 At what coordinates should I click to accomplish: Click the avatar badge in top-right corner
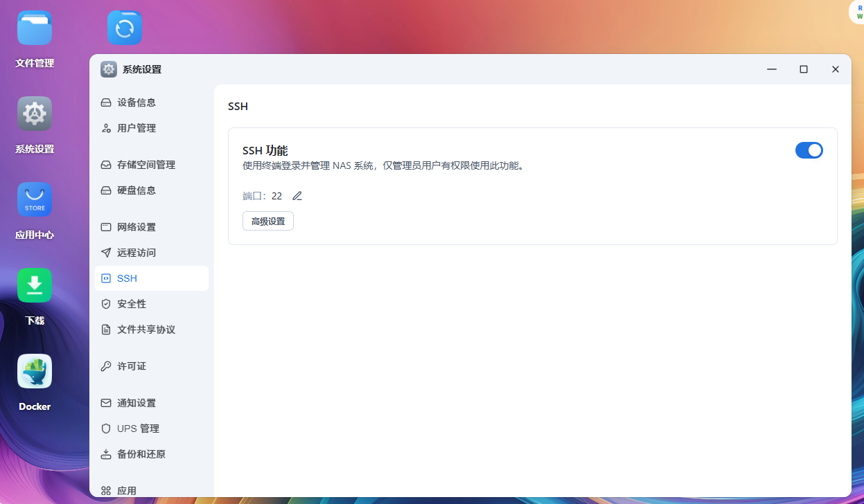click(858, 12)
